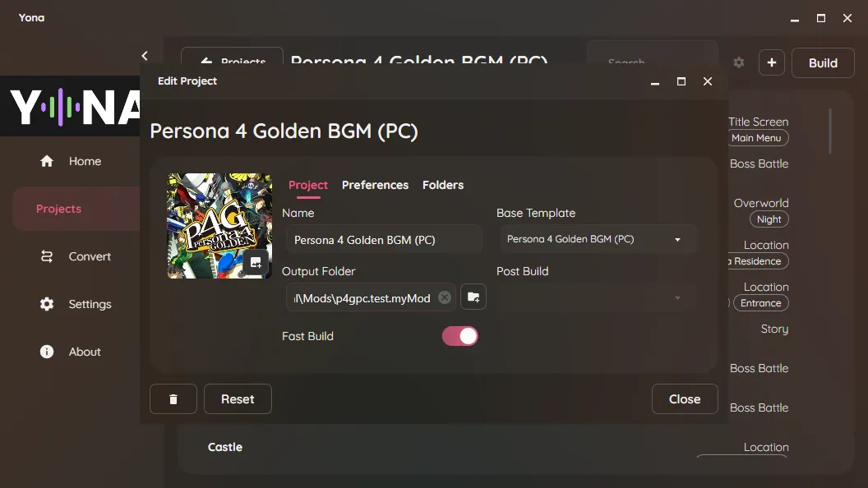Click the Overworld category label
The image size is (868, 488).
761,203
